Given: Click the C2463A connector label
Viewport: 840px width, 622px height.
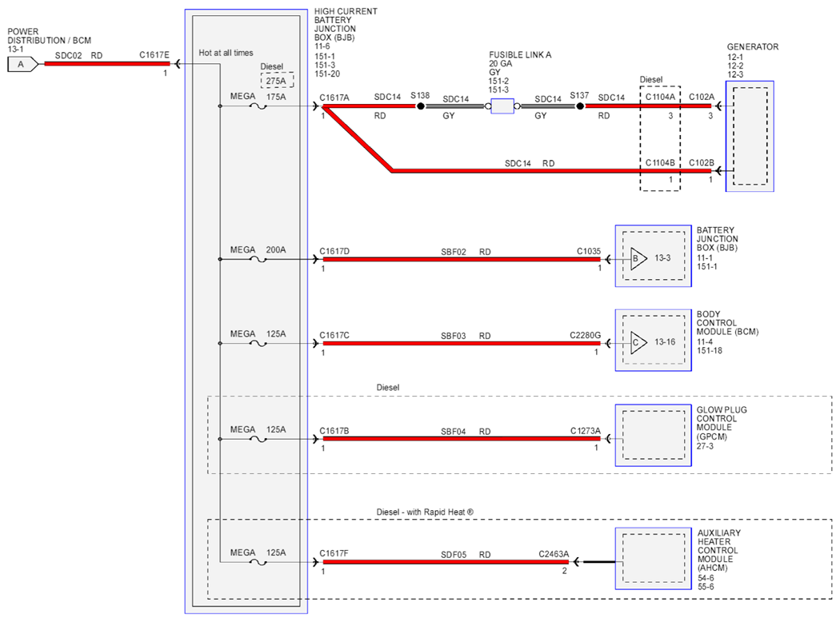Looking at the screenshot, I should 554,555.
